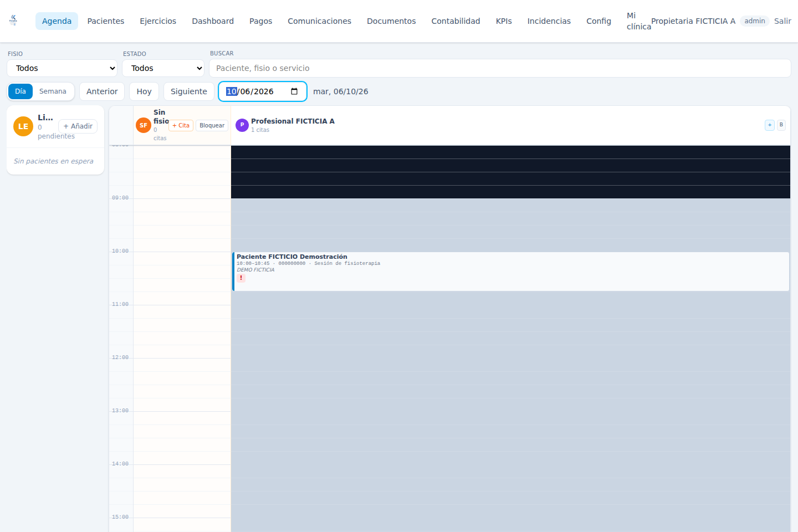
Task: Open the Config page
Action: (598, 21)
